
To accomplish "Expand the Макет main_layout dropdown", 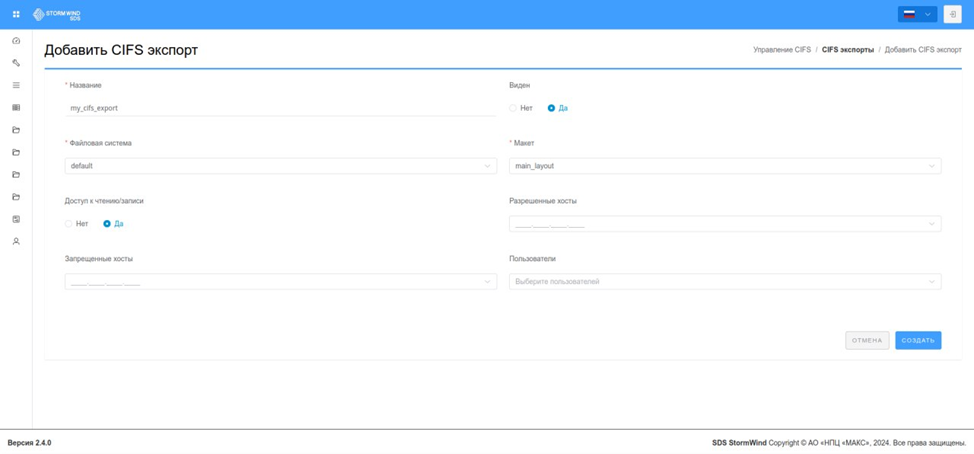I will click(x=725, y=166).
